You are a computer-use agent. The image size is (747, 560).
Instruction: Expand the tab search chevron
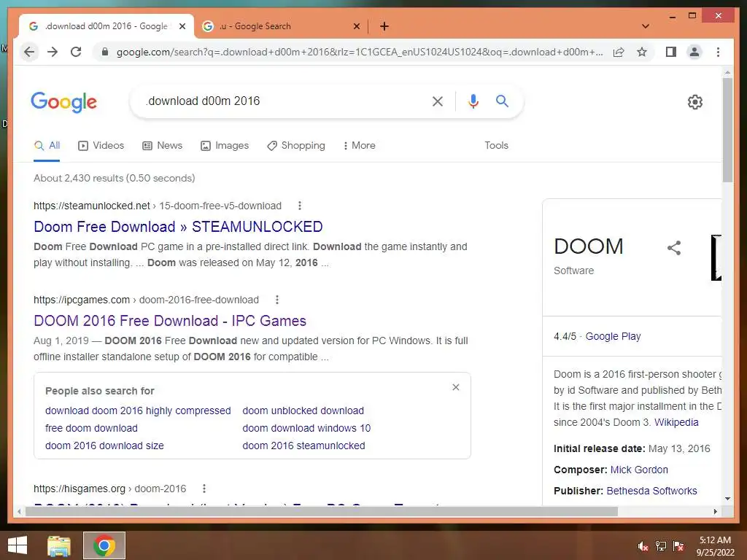coord(646,26)
